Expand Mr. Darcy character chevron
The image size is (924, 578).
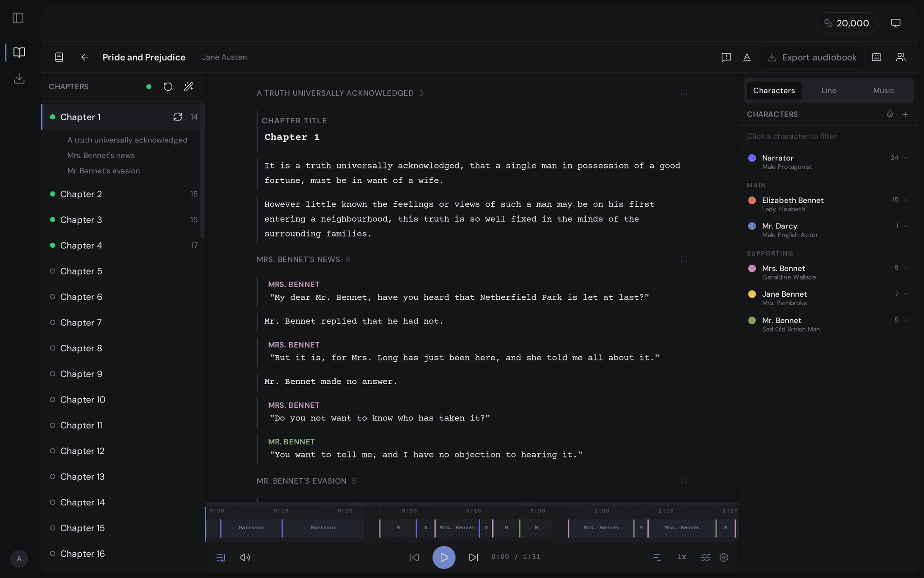(906, 226)
